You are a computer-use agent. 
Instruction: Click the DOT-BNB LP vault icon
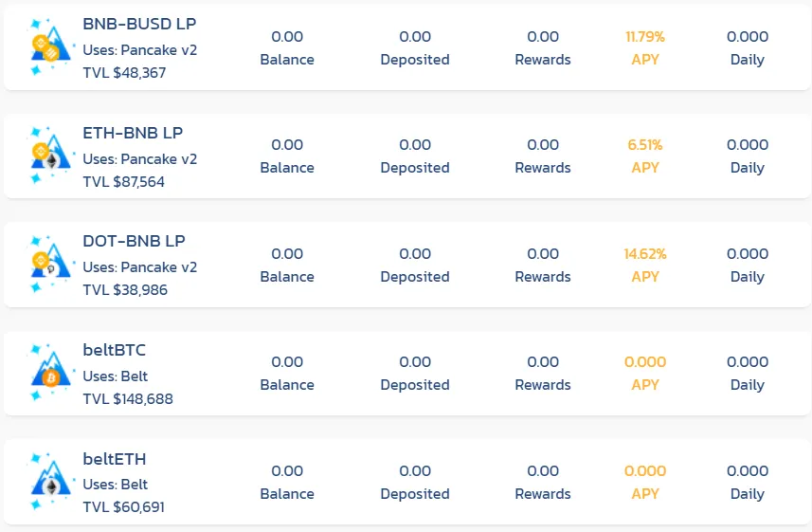point(51,265)
